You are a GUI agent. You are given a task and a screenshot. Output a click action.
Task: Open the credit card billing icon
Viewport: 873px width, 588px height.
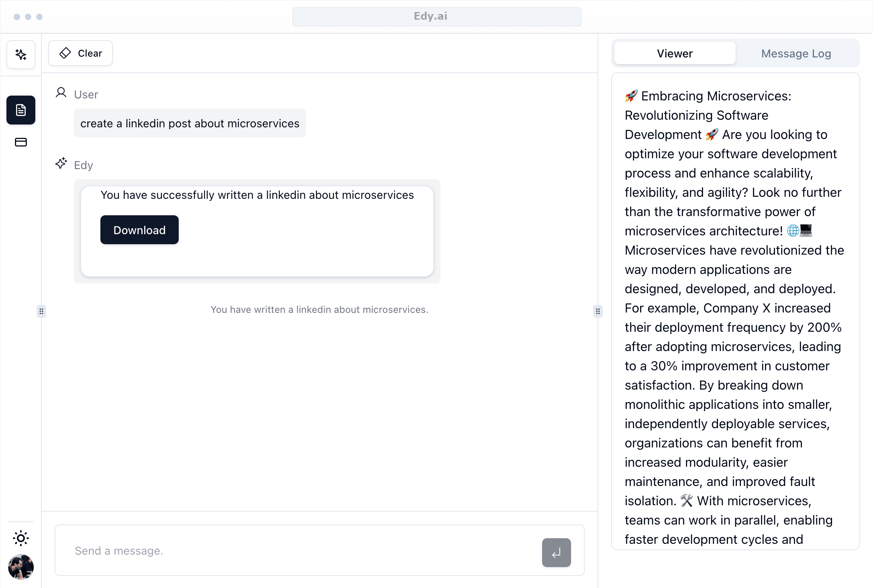coord(21,142)
